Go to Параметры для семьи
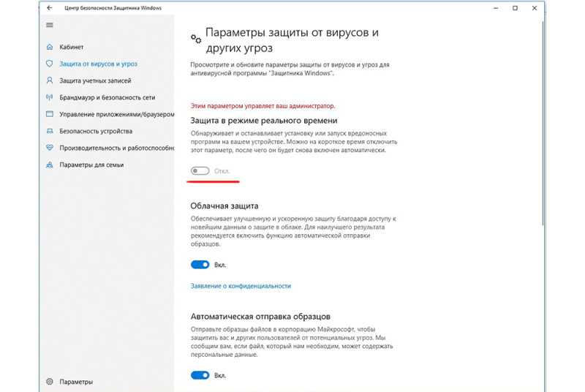 point(92,165)
